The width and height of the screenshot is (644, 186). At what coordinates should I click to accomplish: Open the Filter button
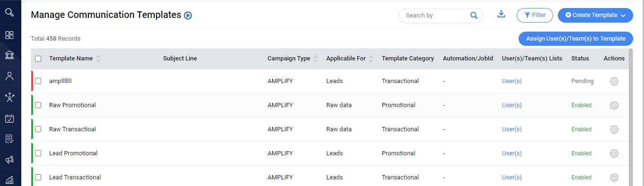[535, 15]
